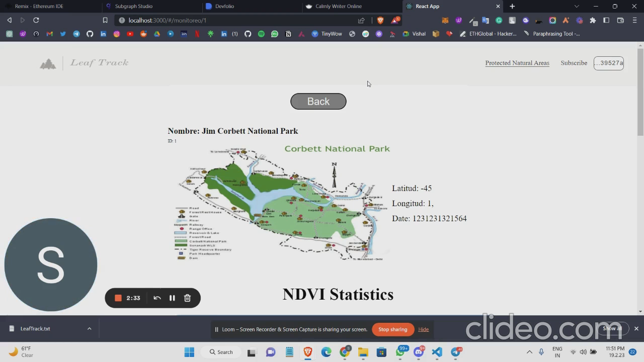The image size is (644, 362).
Task: Click the page vertical scrollbar thumb
Action: 640,92
